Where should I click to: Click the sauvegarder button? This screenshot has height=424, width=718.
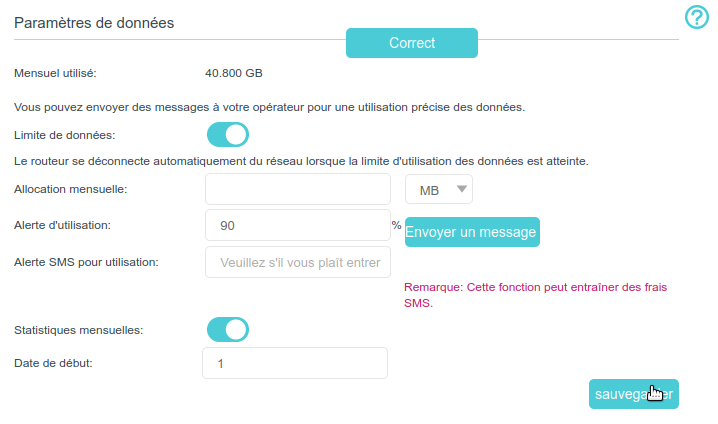634,394
